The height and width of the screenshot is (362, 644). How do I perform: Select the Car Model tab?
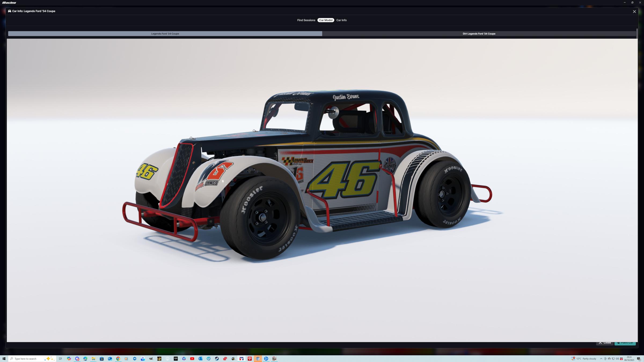pyautogui.click(x=325, y=20)
